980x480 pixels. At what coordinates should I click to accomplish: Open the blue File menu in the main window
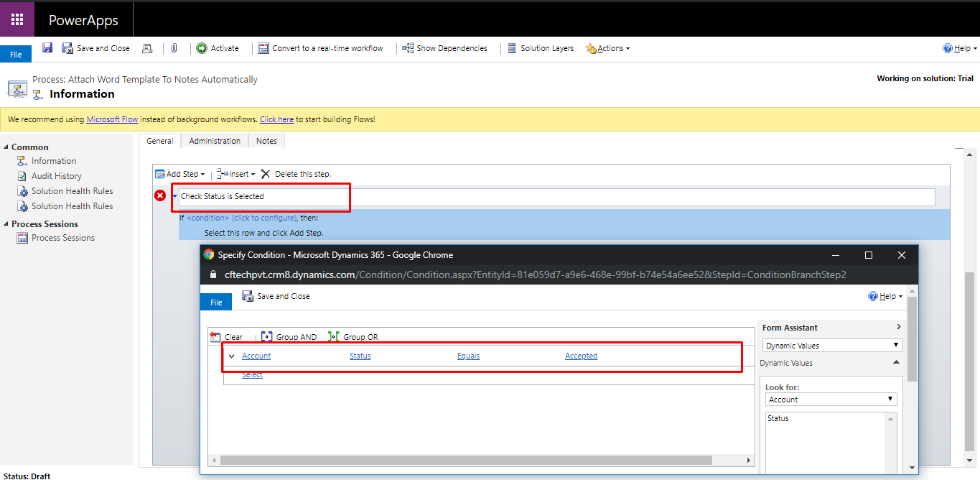point(16,55)
